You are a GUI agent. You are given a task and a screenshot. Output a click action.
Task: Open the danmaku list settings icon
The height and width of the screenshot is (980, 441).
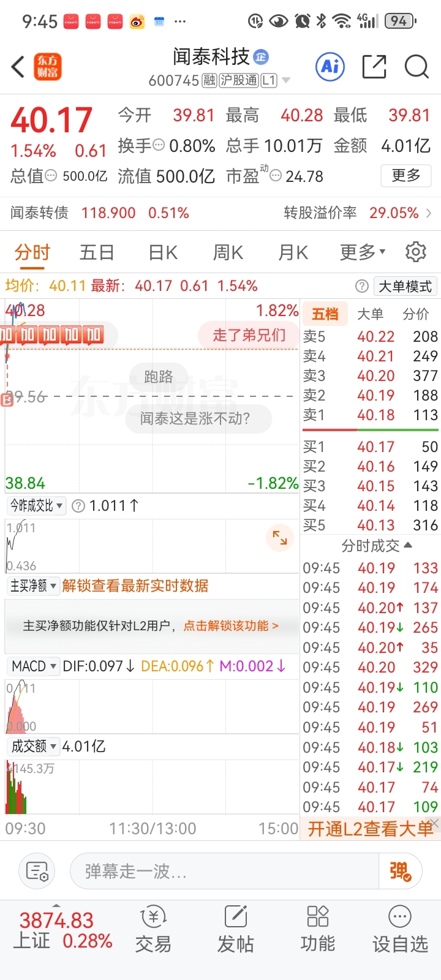click(37, 871)
